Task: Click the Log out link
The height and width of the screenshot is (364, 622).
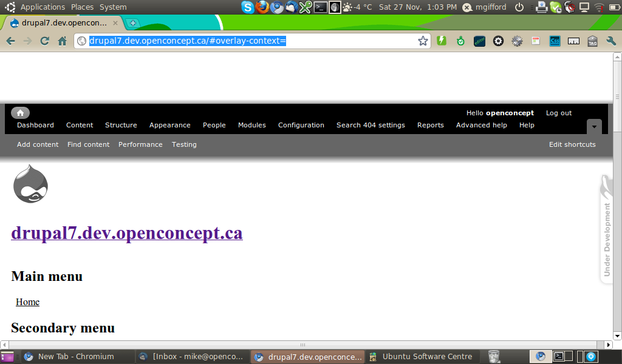Action: pos(559,113)
